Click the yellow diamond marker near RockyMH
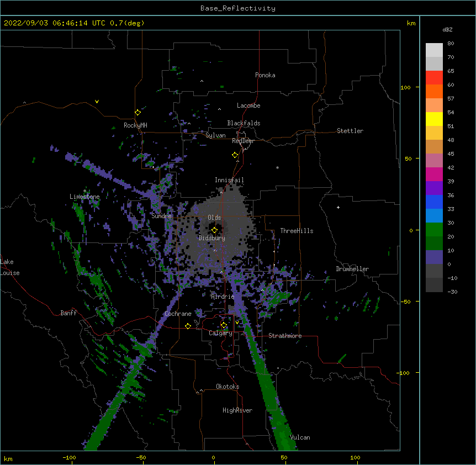This screenshot has height=465, width=476. click(138, 113)
